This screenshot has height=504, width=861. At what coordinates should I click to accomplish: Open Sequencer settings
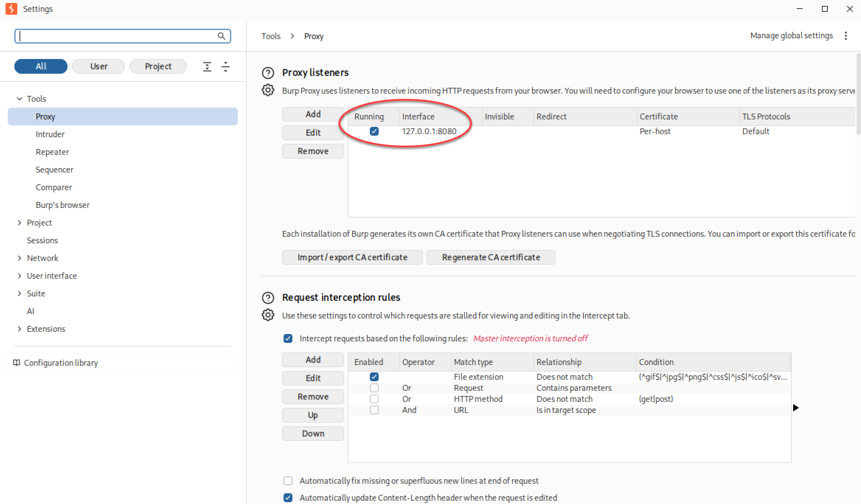[x=55, y=170]
